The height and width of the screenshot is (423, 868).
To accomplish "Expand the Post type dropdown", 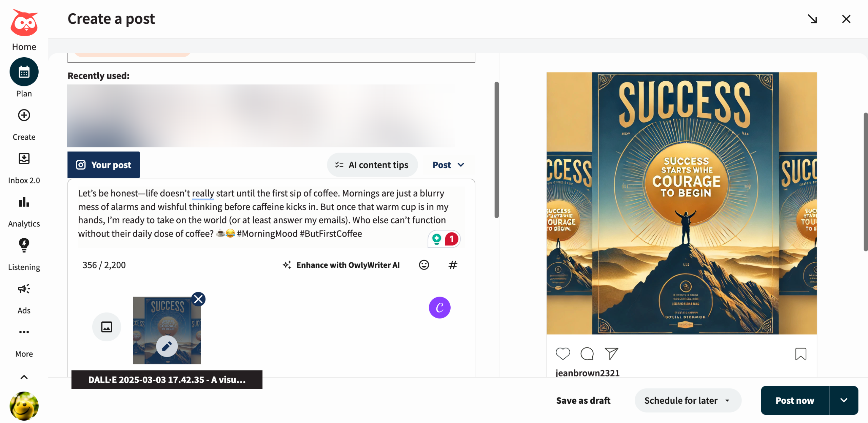I will pos(448,165).
